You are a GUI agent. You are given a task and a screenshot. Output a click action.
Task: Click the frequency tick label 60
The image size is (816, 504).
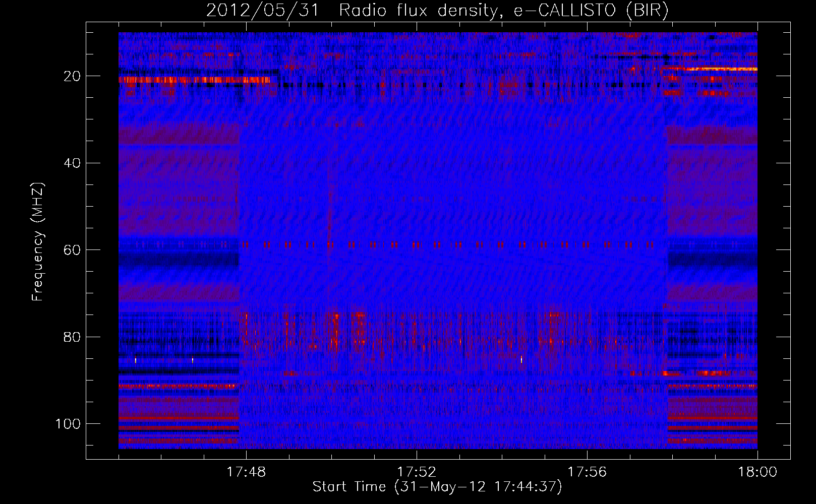pyautogui.click(x=73, y=250)
